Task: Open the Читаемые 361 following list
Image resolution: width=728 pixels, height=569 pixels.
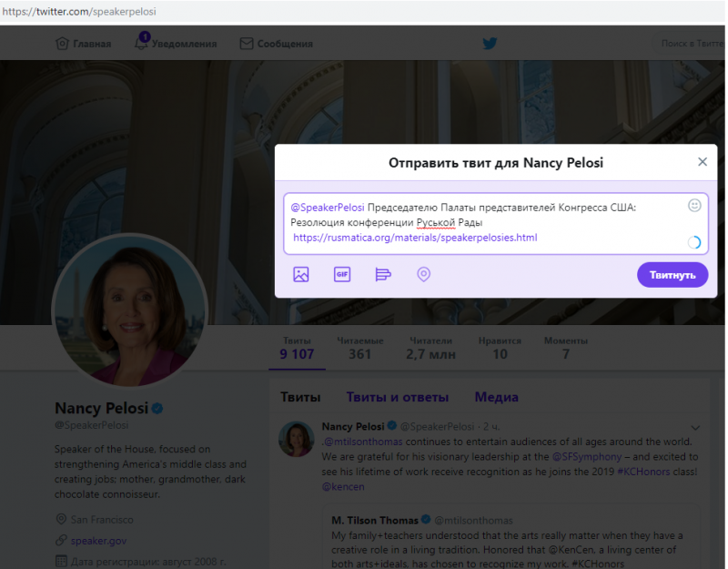Action: coord(360,349)
